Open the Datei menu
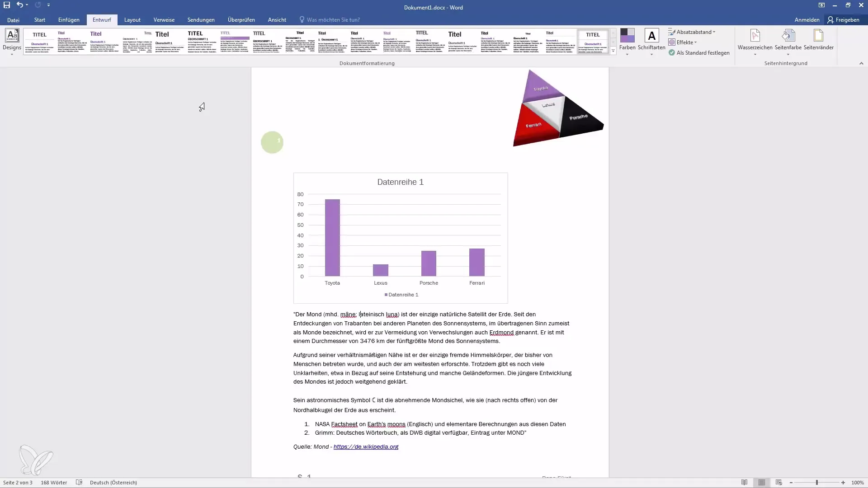The width and height of the screenshot is (868, 488). pyautogui.click(x=13, y=20)
